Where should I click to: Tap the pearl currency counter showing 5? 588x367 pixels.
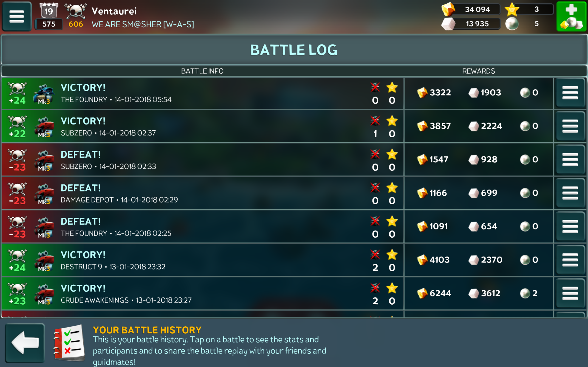coord(529,24)
